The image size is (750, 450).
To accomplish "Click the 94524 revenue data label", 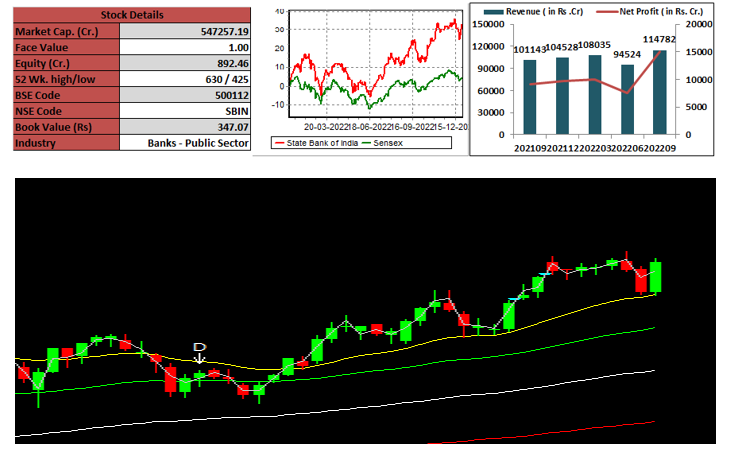I will tap(627, 55).
